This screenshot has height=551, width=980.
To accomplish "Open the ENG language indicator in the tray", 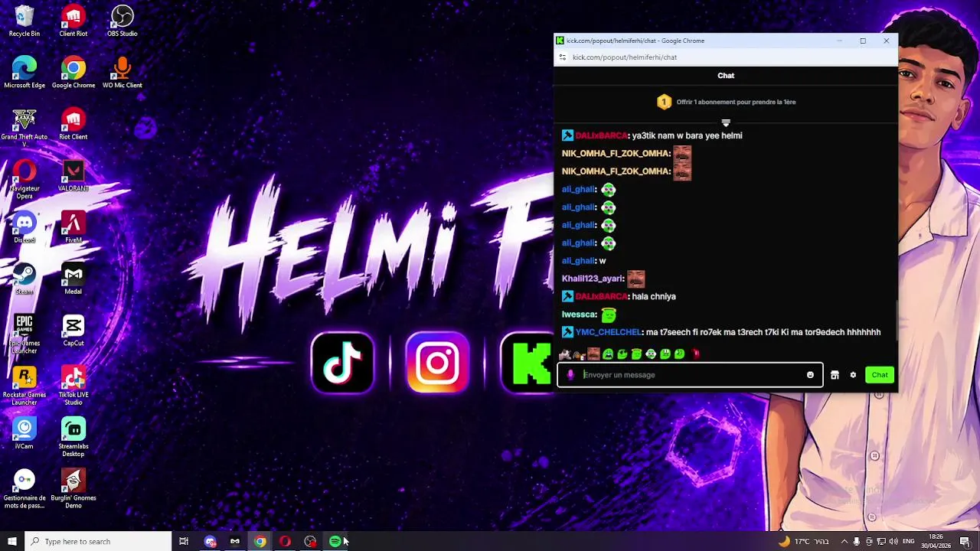I will click(x=909, y=541).
